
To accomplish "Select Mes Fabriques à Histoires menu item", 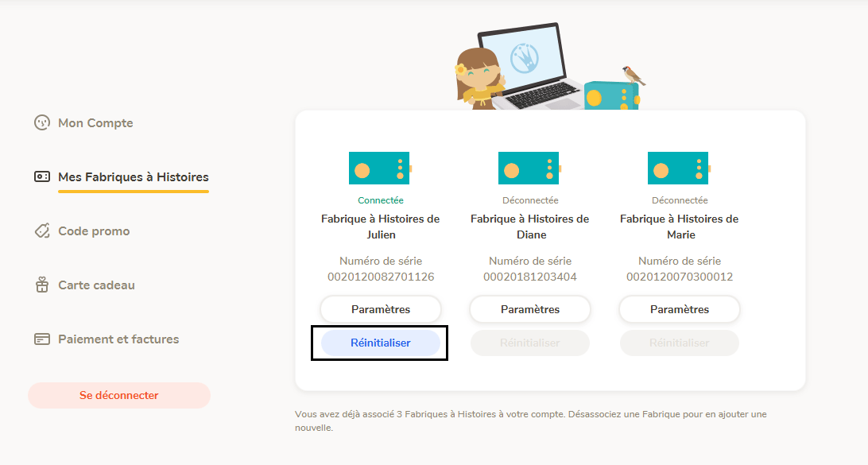I will pyautogui.click(x=134, y=177).
